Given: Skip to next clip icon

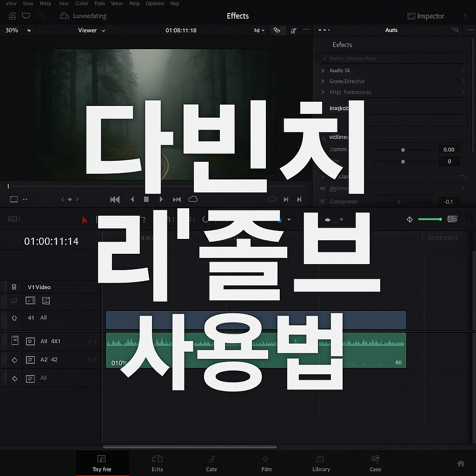Looking at the screenshot, I should click(x=286, y=199).
